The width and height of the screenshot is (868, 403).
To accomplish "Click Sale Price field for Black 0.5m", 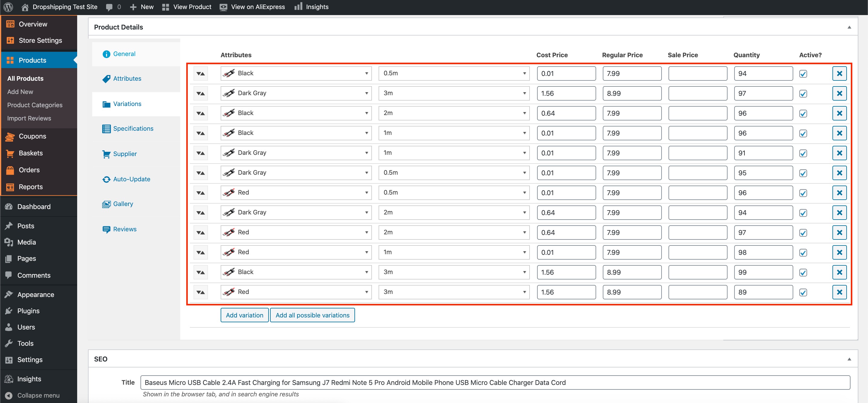I will tap(697, 73).
